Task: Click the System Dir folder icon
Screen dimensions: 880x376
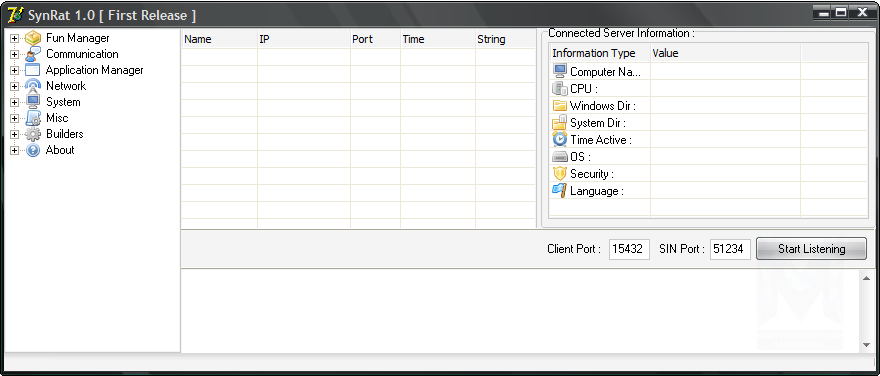Action: 560,122
